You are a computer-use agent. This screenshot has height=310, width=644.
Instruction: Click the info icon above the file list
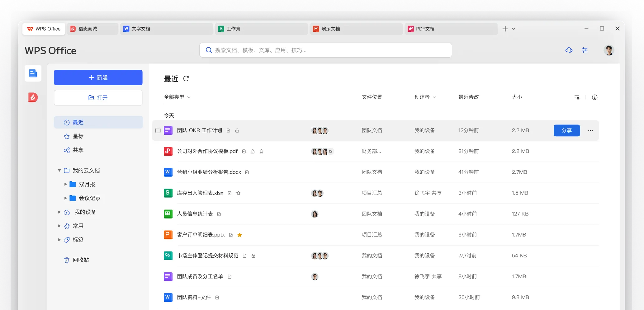tap(595, 97)
